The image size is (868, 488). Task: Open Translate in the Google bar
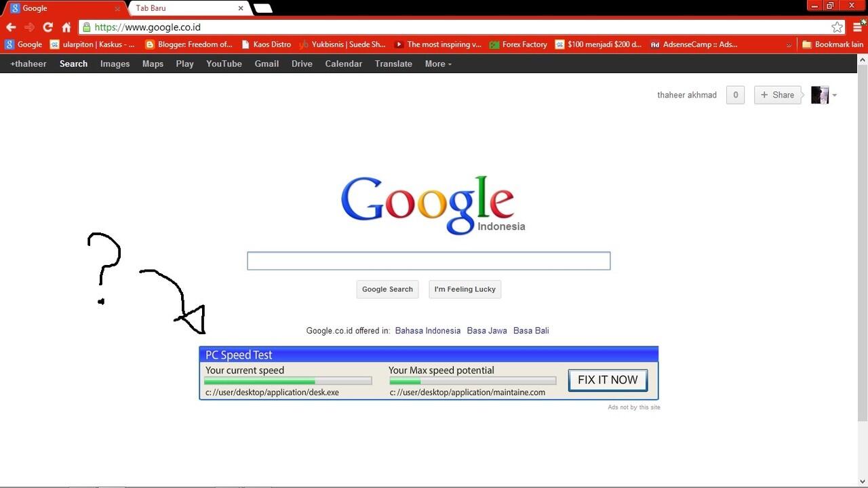click(x=393, y=64)
